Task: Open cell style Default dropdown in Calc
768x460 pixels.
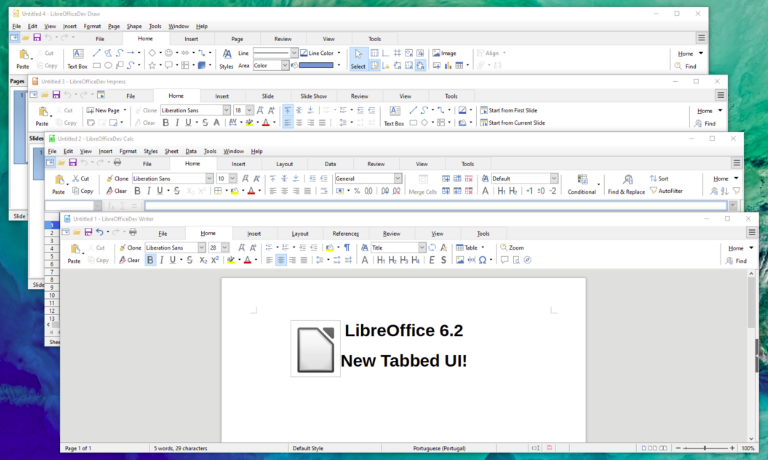Action: [554, 178]
